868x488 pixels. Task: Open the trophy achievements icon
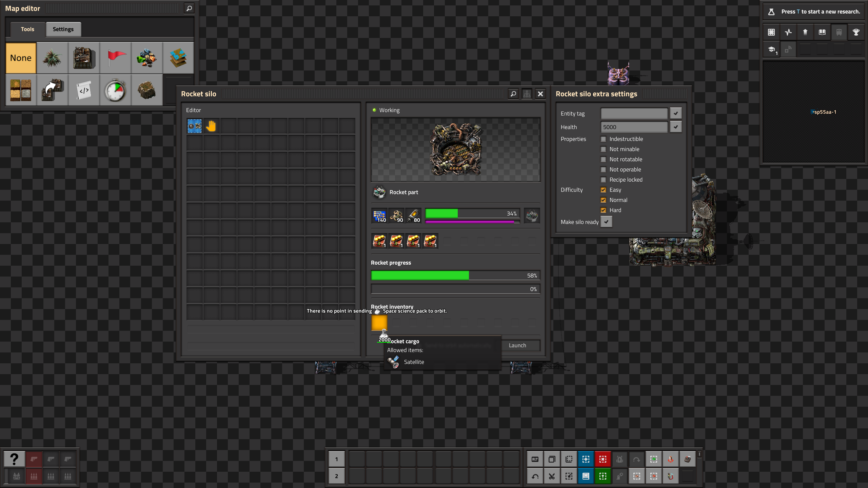click(856, 32)
